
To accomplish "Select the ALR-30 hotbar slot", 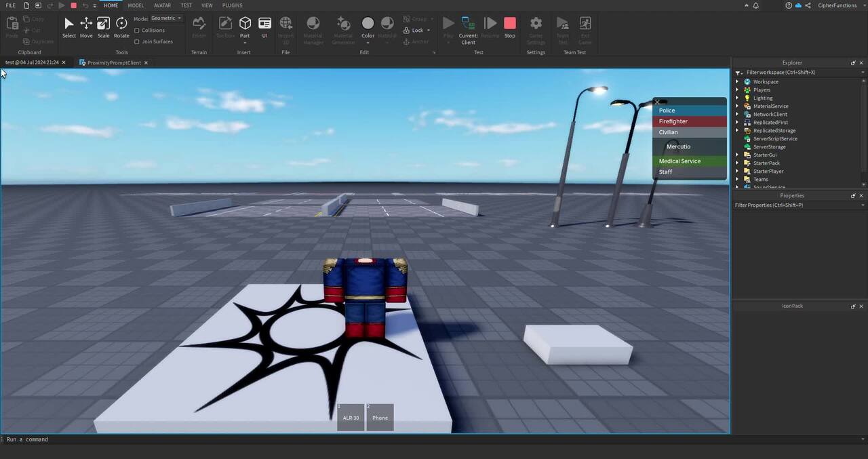I will pyautogui.click(x=351, y=417).
